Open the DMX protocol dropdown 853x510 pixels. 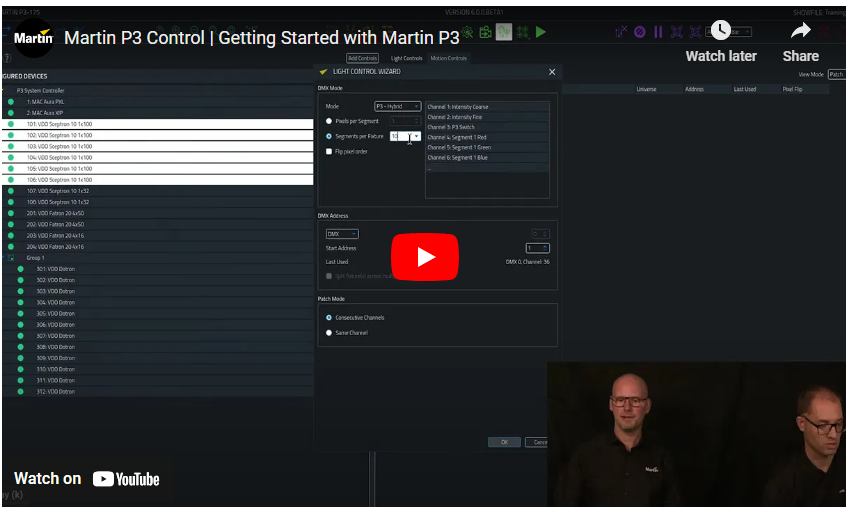342,234
